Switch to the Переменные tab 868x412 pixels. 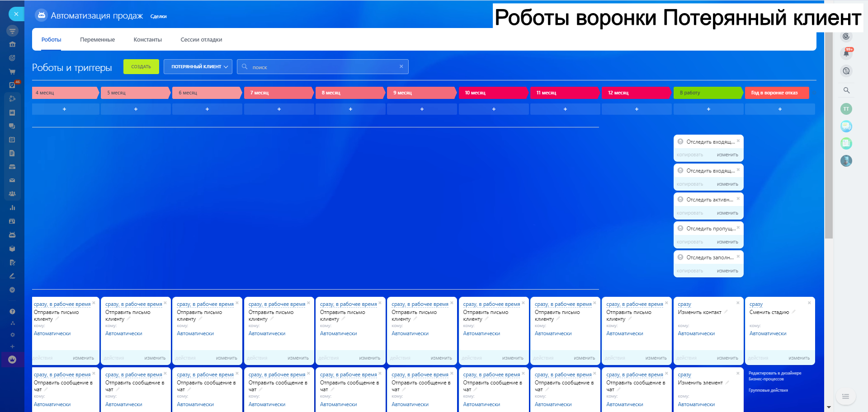[x=98, y=40]
